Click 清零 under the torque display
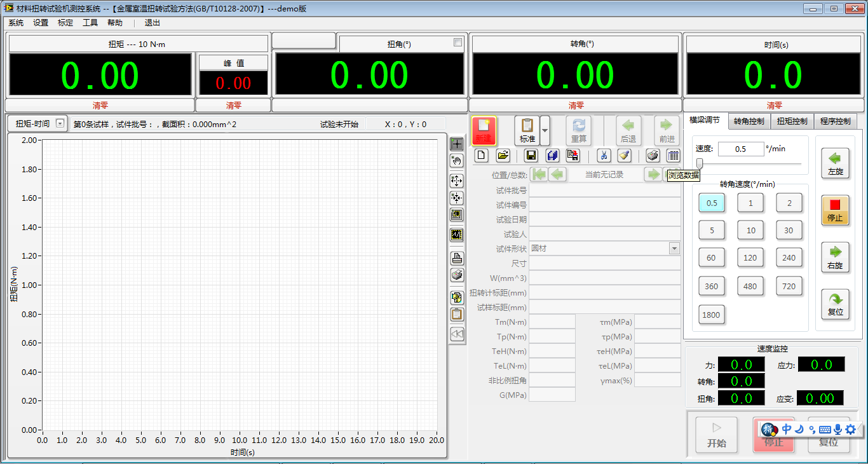The width and height of the screenshot is (868, 464). (x=100, y=106)
